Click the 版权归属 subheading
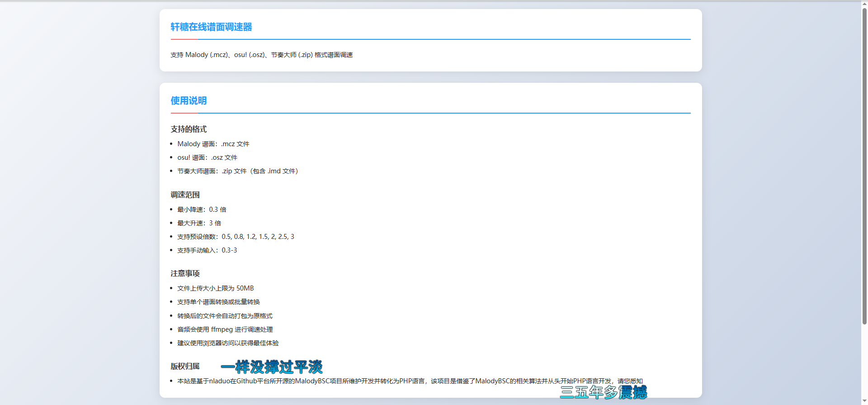The image size is (868, 405). click(185, 367)
